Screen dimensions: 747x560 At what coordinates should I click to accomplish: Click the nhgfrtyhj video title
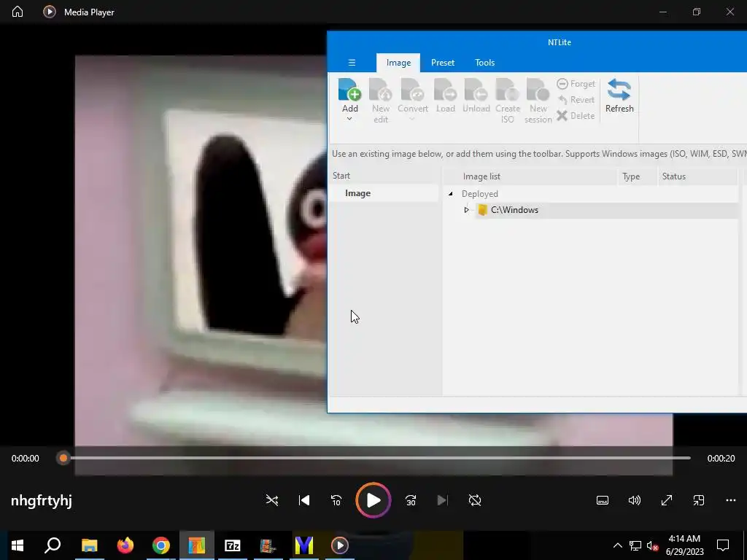pyautogui.click(x=42, y=501)
